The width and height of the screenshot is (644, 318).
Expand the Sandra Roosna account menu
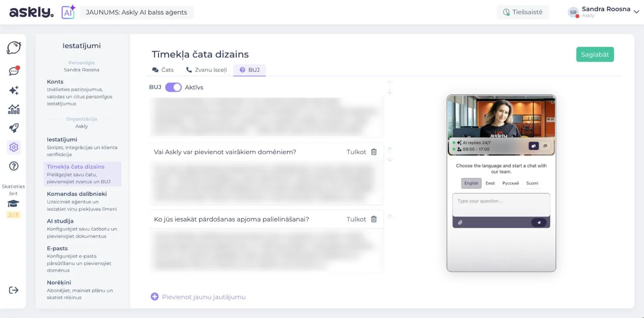point(636,12)
